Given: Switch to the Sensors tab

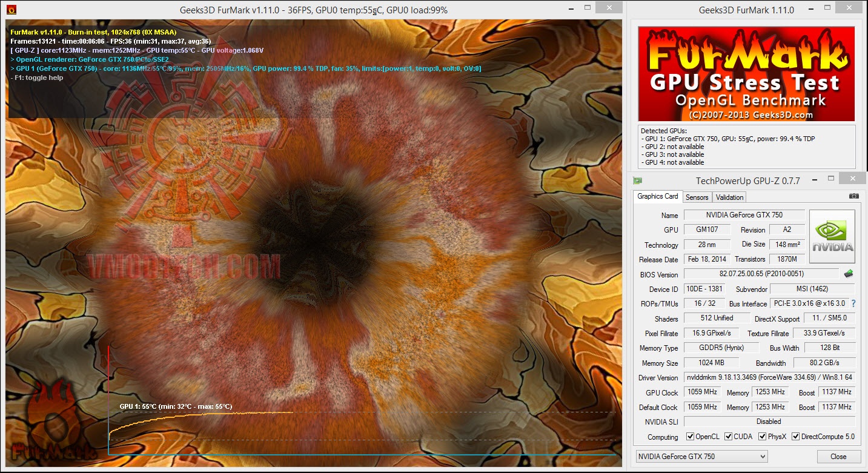Looking at the screenshot, I should (x=697, y=197).
